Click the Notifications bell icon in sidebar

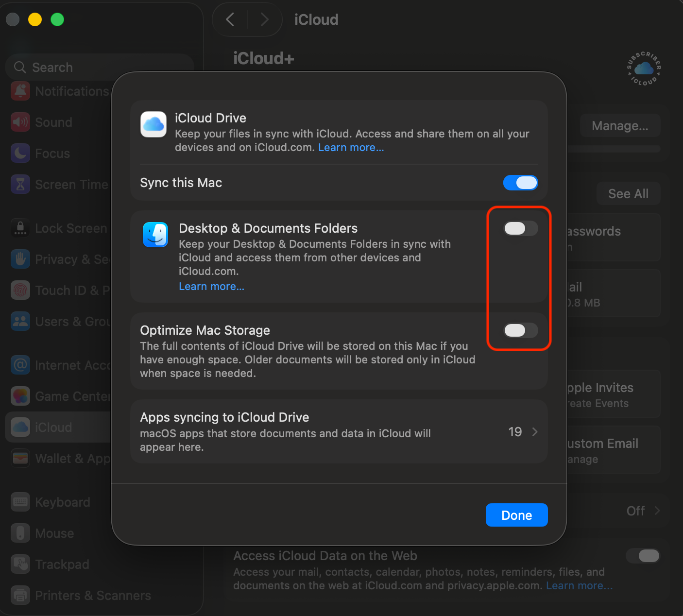click(x=20, y=91)
